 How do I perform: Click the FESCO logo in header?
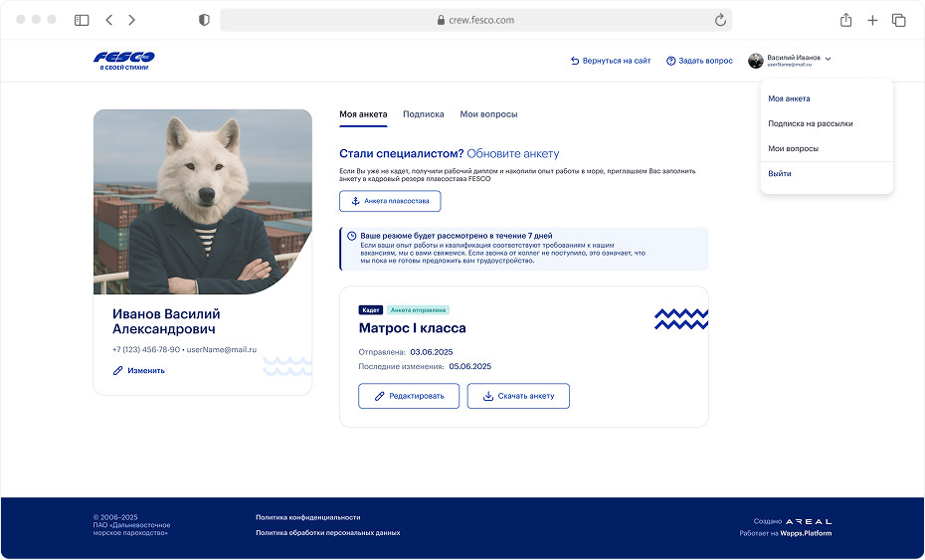tap(123, 61)
